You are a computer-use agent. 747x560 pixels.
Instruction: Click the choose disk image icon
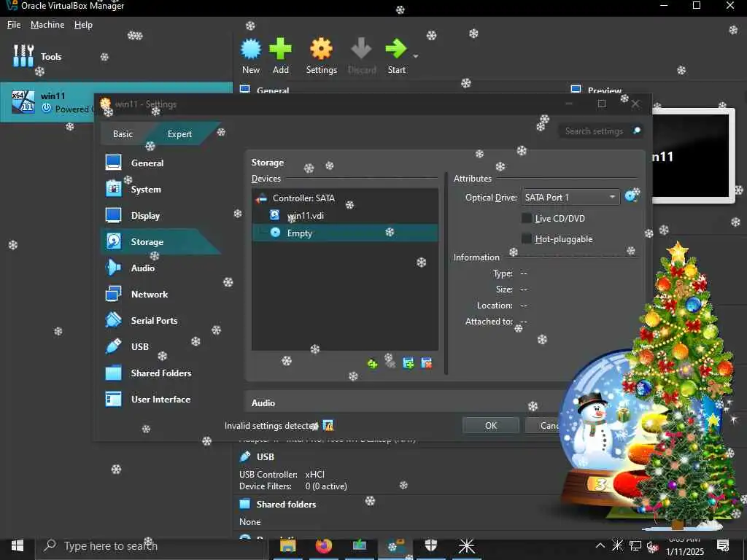(631, 196)
